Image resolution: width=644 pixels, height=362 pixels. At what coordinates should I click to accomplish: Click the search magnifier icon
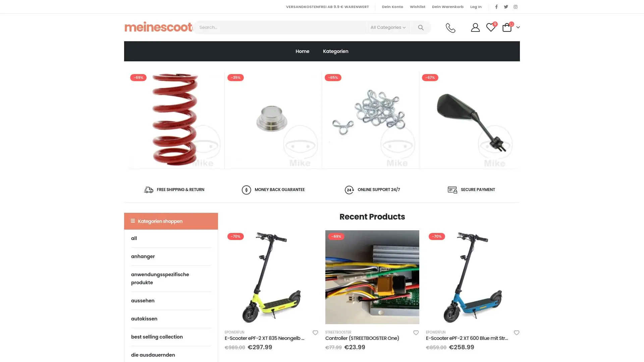421,27
